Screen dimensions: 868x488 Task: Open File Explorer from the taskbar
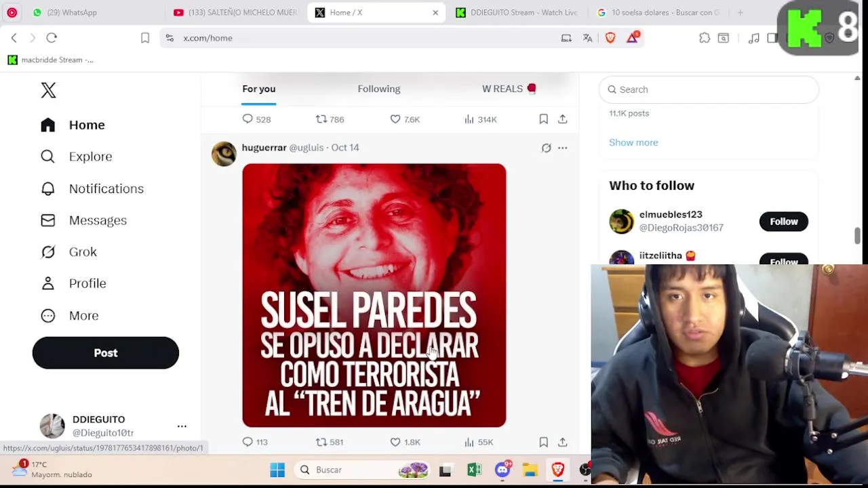click(x=530, y=470)
